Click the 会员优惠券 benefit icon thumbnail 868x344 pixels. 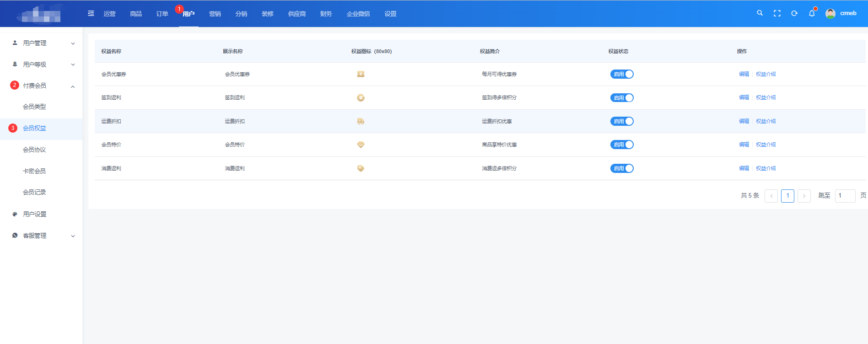361,74
